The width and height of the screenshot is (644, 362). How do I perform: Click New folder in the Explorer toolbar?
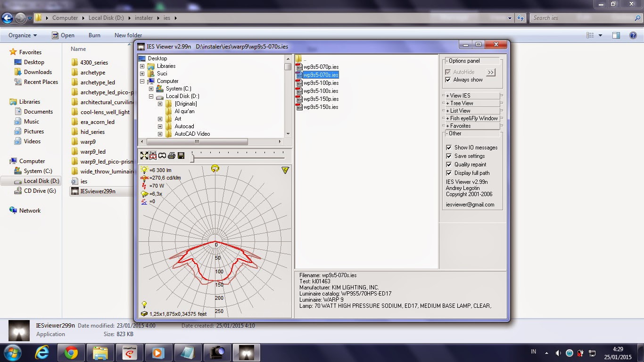tap(128, 35)
